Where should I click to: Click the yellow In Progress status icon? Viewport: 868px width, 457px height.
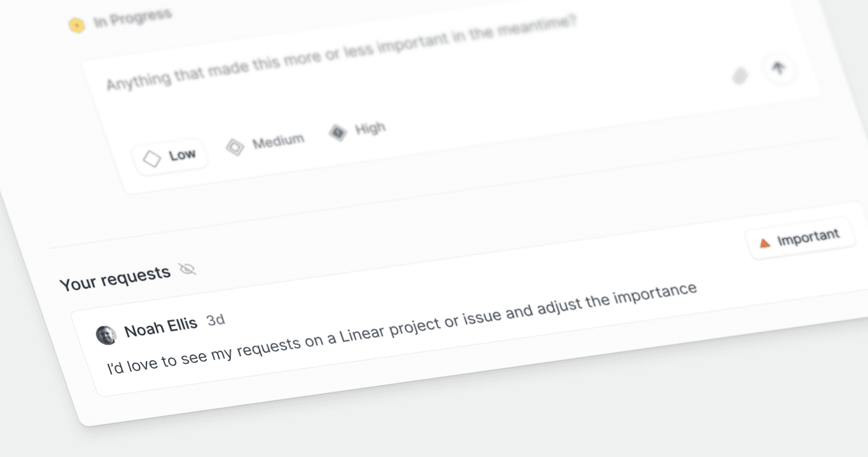[x=77, y=25]
